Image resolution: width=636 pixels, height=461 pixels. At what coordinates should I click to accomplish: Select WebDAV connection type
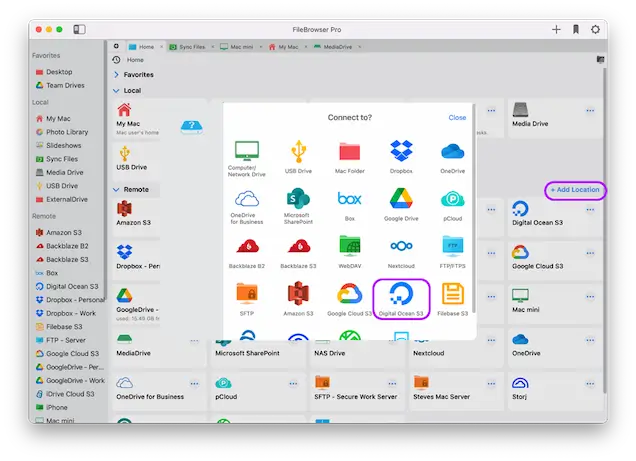(x=350, y=252)
